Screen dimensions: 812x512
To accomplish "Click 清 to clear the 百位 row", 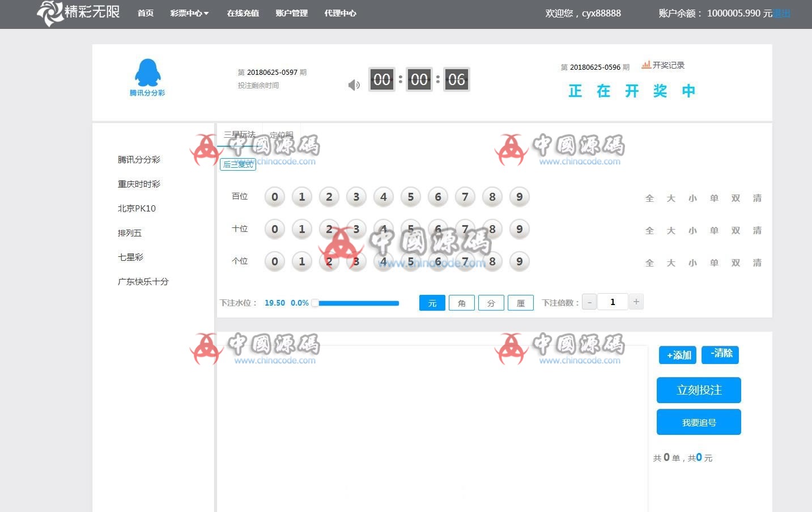I will (x=757, y=198).
